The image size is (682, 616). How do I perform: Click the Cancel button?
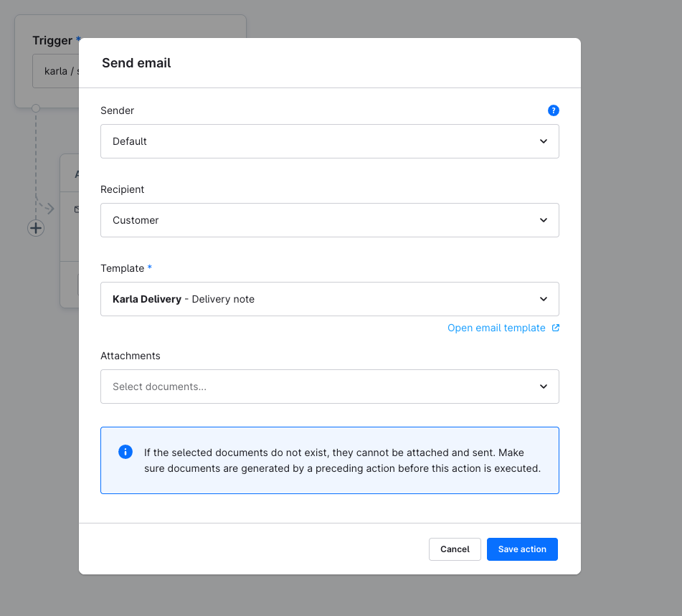point(455,549)
